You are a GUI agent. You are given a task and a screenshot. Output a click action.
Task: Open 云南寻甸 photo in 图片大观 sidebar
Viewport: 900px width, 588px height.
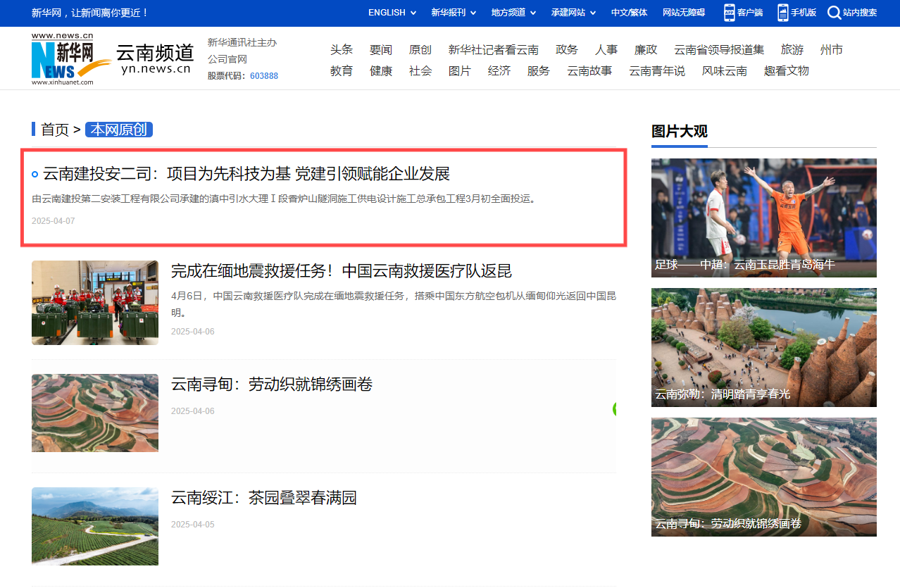click(x=764, y=477)
